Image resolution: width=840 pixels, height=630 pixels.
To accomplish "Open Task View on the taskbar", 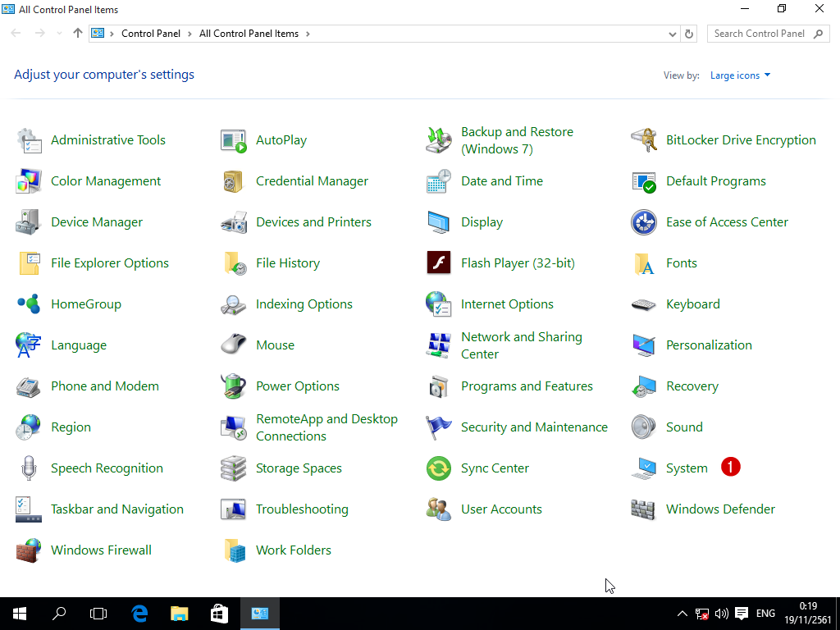I will (x=98, y=614).
